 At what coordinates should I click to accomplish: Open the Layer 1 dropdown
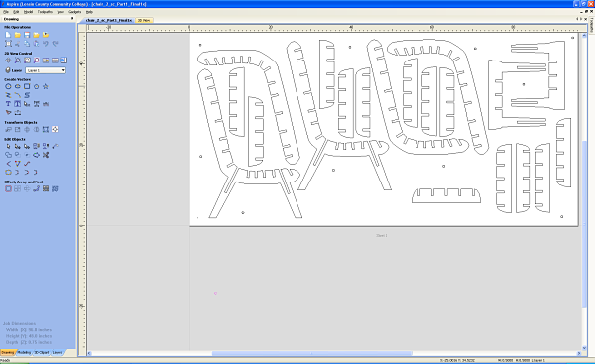pyautogui.click(x=46, y=70)
